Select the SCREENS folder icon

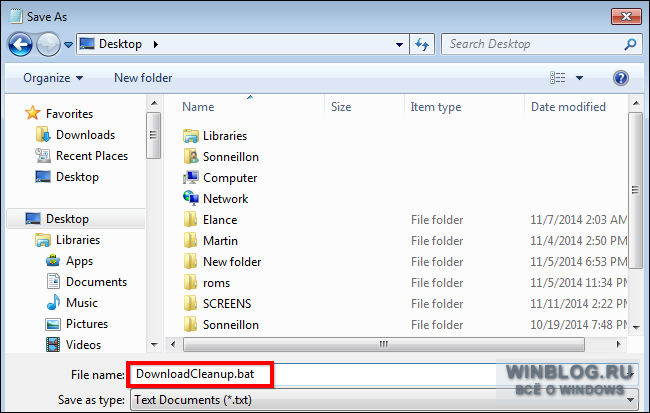coord(191,304)
